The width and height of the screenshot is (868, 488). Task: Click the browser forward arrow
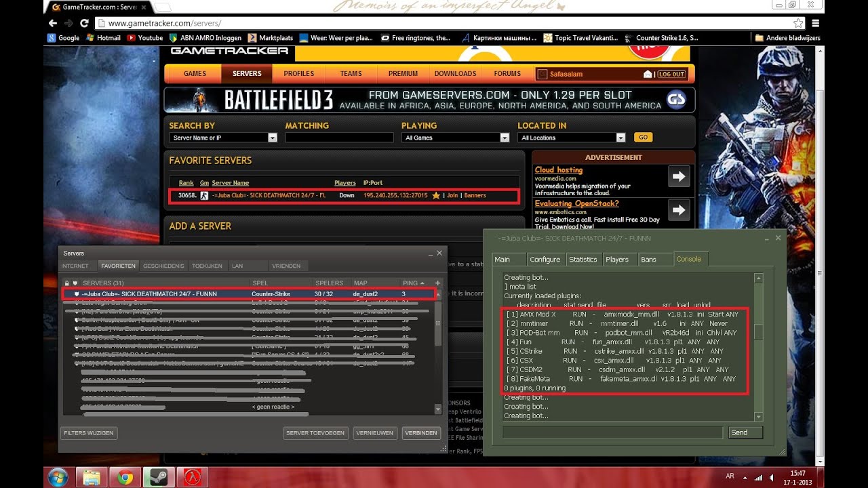click(68, 22)
